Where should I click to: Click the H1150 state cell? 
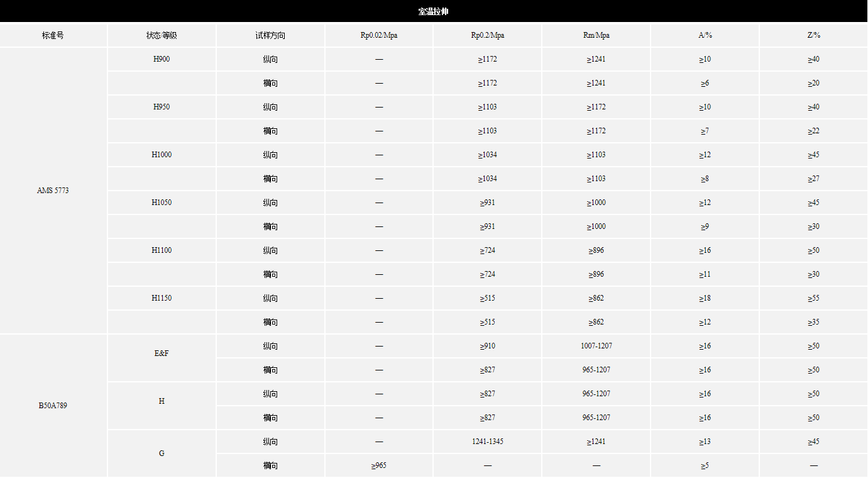162,298
